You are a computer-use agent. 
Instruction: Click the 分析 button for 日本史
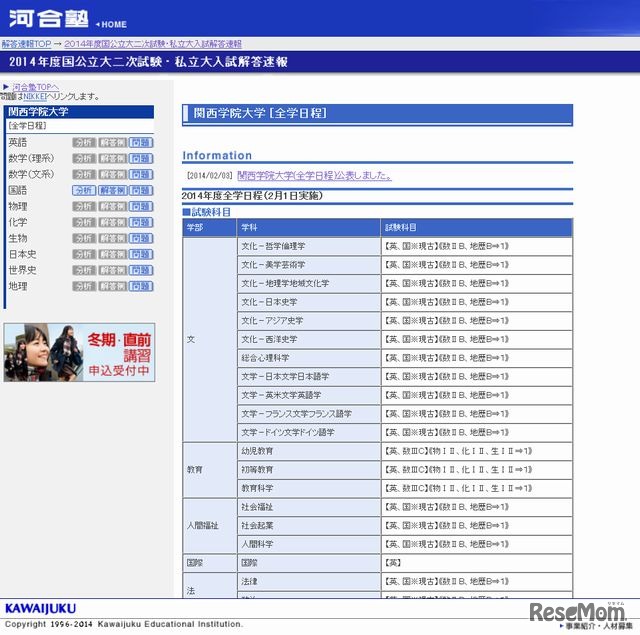pyautogui.click(x=84, y=254)
